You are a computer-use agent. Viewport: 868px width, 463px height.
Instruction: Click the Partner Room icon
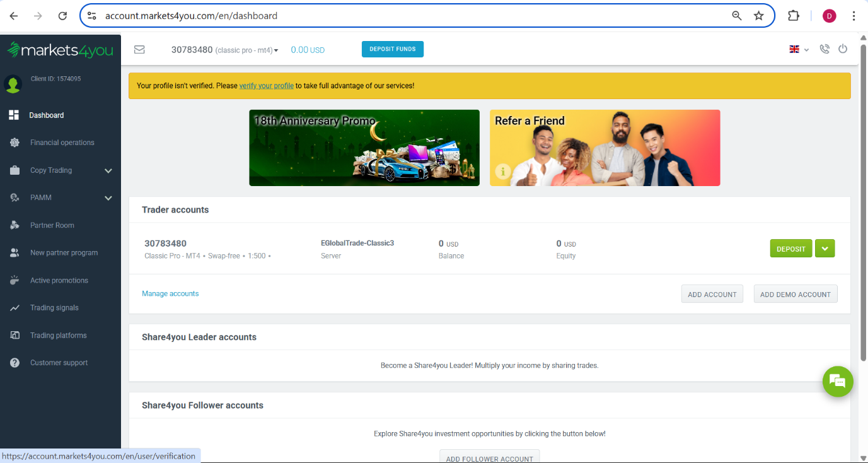[x=14, y=225]
